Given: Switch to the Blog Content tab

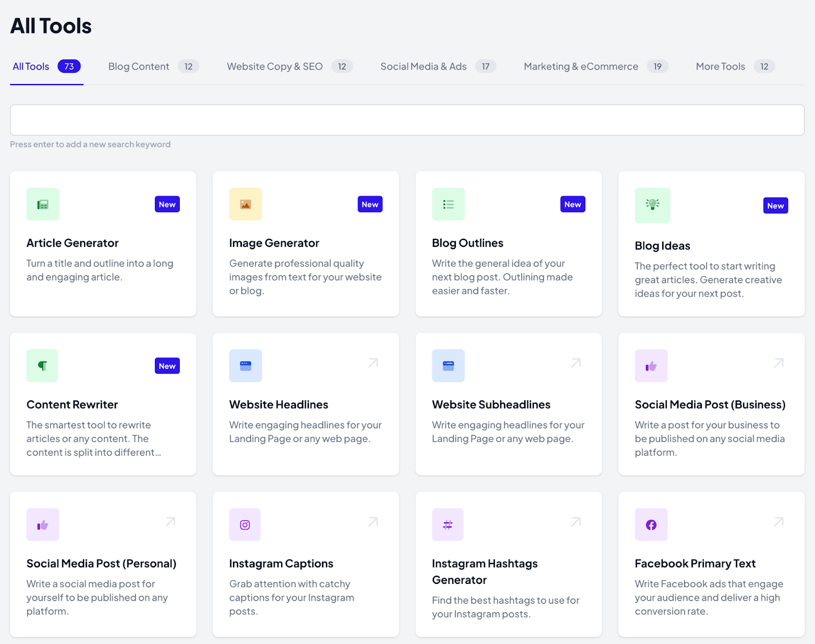Looking at the screenshot, I should click(x=139, y=66).
